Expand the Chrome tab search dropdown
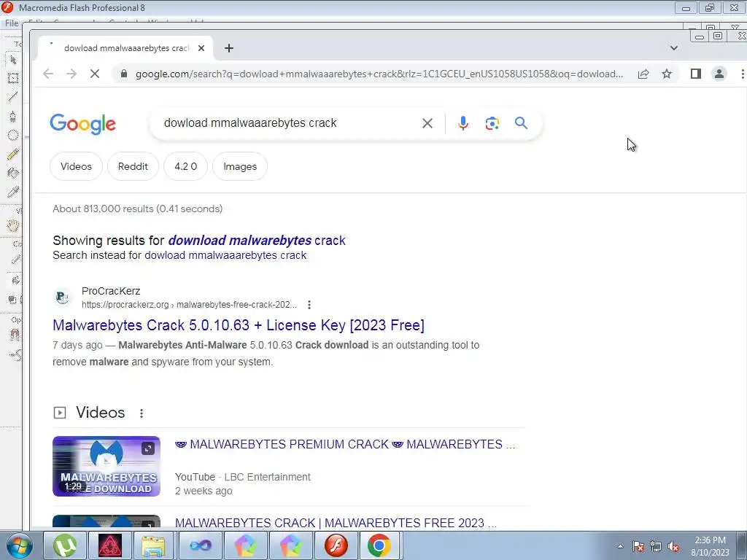 (673, 48)
